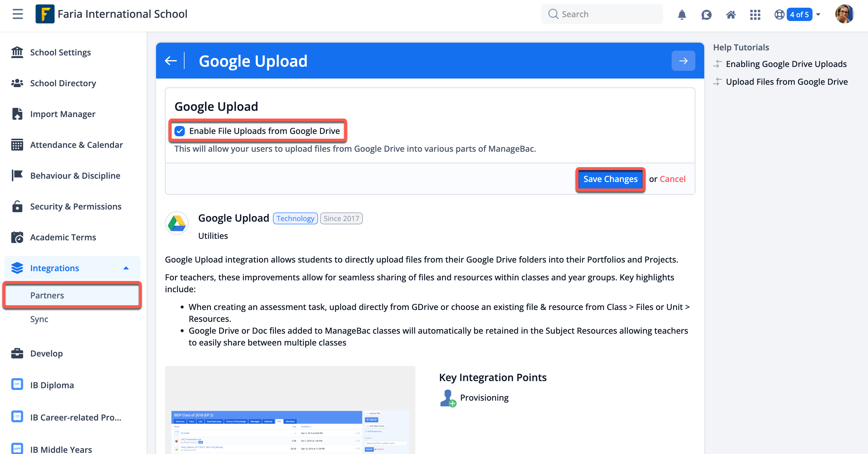Open the integration screenshot thumbnail

click(x=290, y=410)
